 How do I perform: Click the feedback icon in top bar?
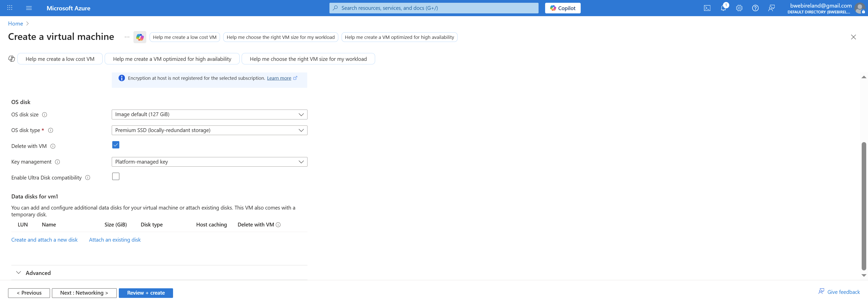(x=771, y=8)
